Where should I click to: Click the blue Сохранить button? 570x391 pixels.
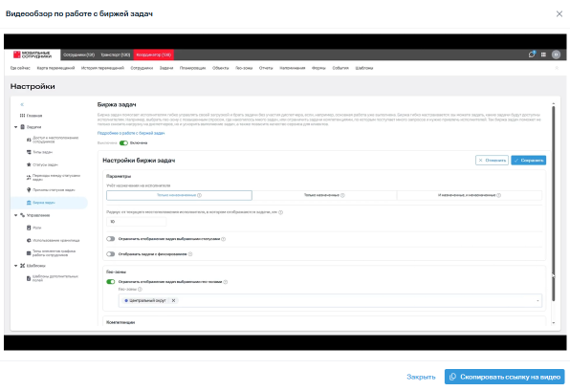pos(528,160)
